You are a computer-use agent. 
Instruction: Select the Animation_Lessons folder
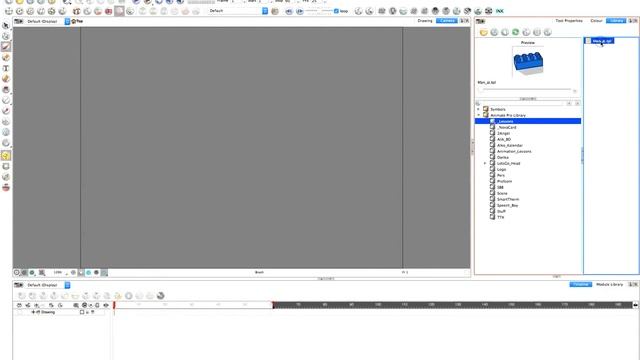[513, 151]
